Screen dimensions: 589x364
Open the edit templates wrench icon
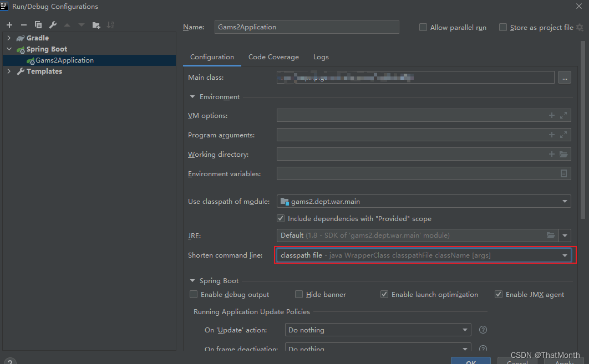53,25
